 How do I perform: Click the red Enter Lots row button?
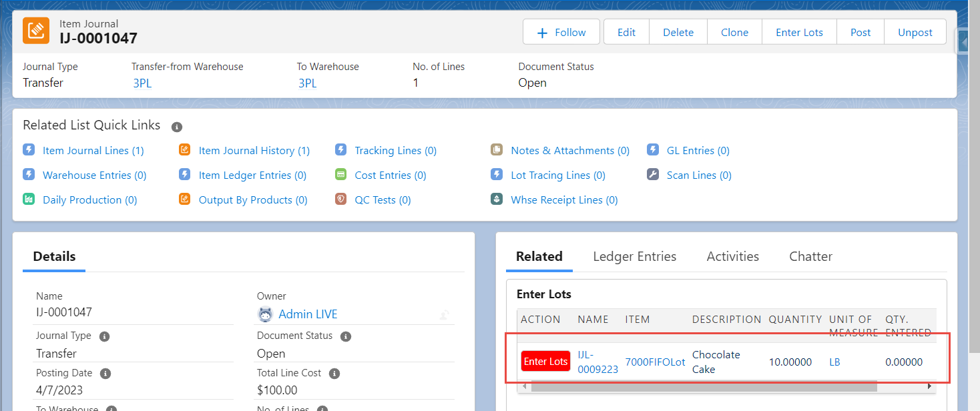point(545,362)
